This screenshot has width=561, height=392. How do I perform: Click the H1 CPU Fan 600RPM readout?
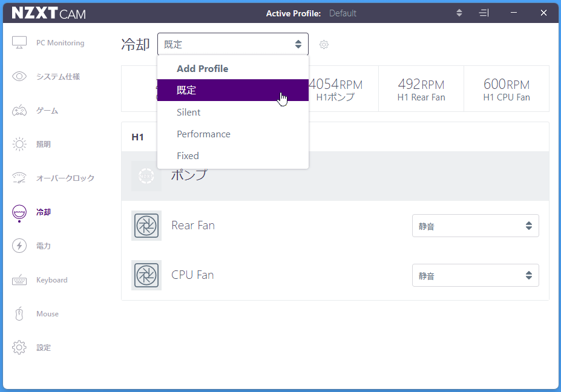[x=506, y=89]
